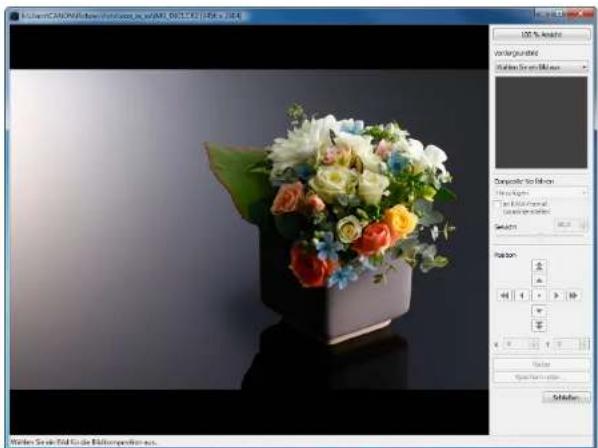
Task: Close the compositing window
Action: [x=580, y=14]
